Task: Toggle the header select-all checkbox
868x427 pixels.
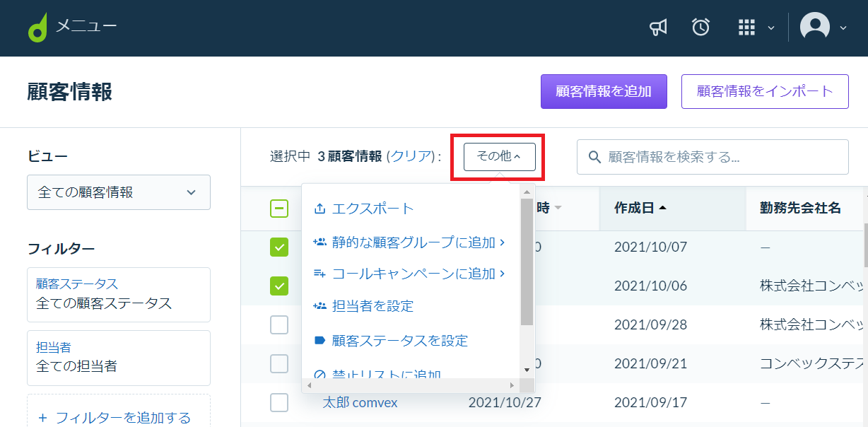Action: (279, 209)
